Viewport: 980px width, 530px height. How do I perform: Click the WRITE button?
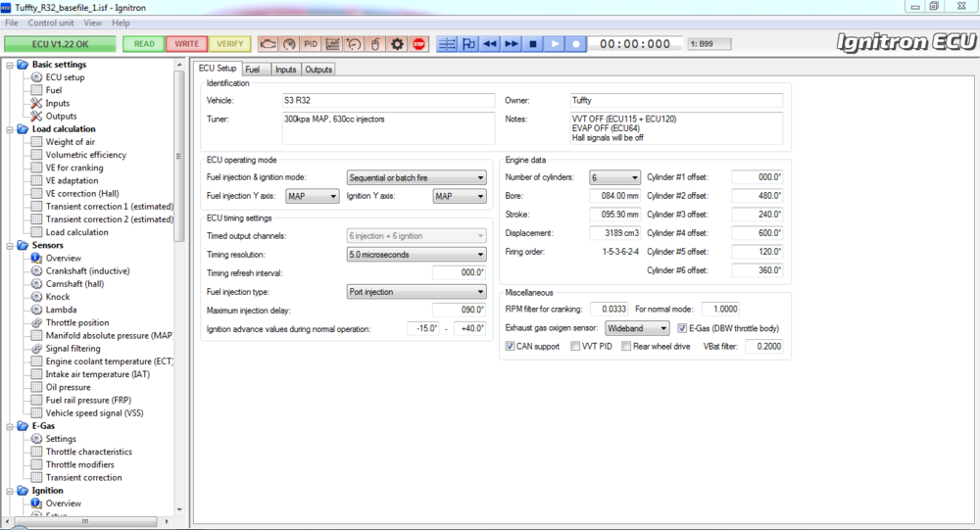(186, 44)
